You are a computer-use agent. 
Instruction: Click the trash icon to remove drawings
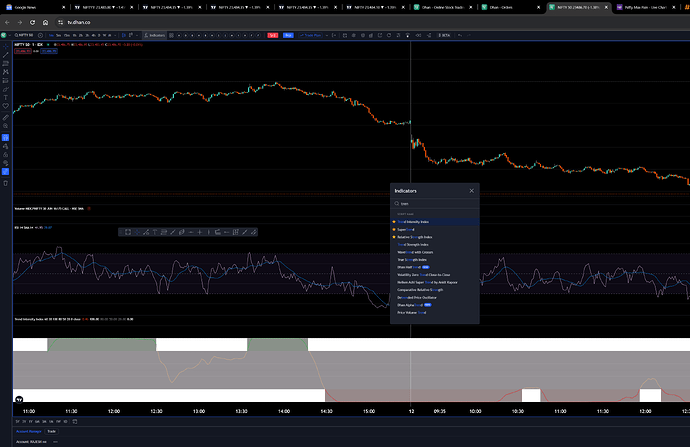click(5, 183)
